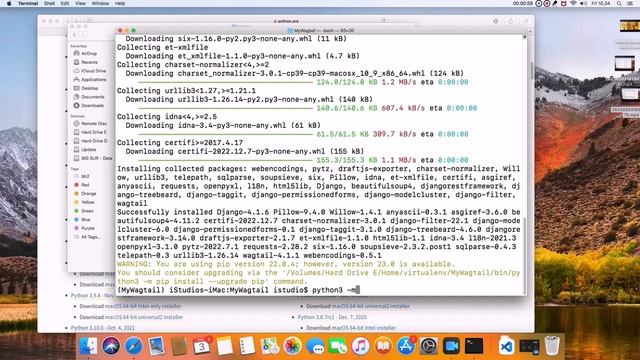Viewport: 640px width, 360px height.
Task: Select Documents in Finder sidebar
Action: click(93, 97)
